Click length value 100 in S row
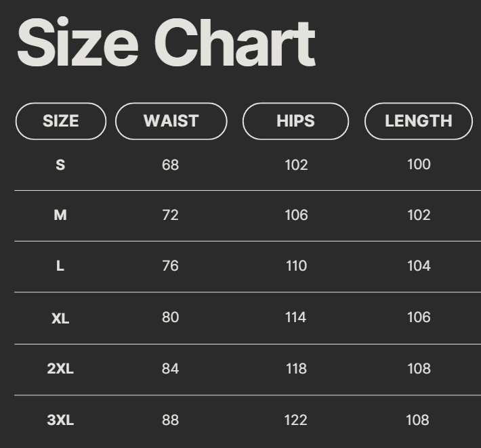 tap(419, 164)
